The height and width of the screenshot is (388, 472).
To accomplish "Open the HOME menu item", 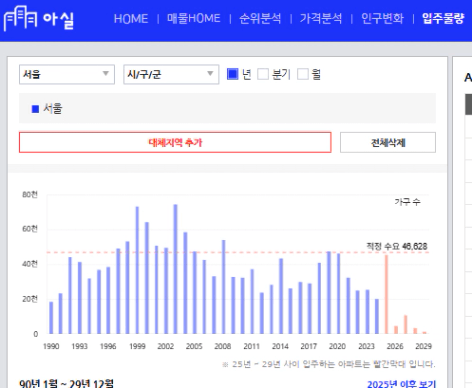I will [x=131, y=19].
